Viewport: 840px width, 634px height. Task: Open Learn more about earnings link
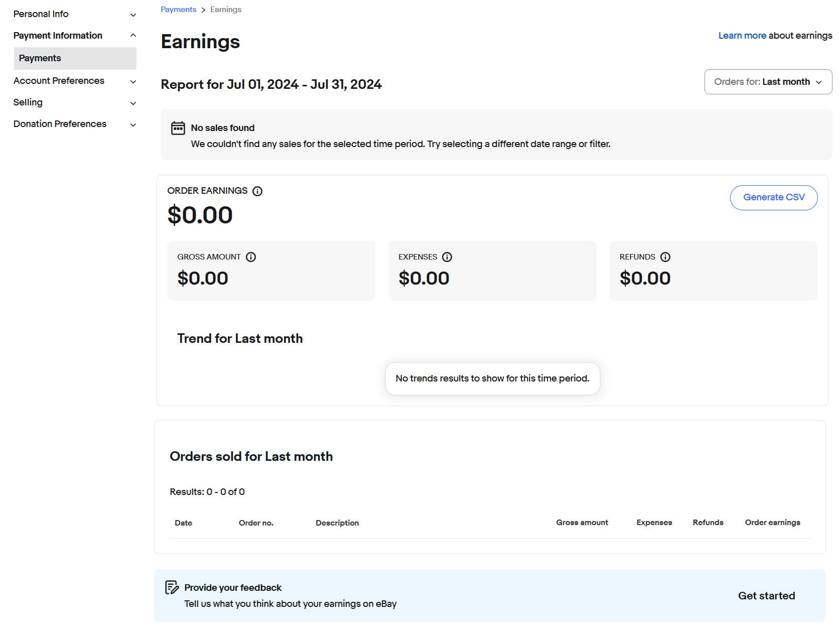pos(742,36)
